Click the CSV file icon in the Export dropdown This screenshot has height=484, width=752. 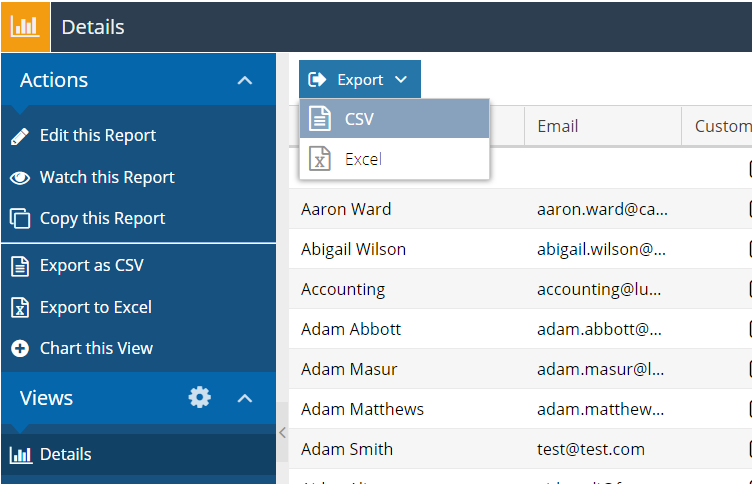pos(319,118)
